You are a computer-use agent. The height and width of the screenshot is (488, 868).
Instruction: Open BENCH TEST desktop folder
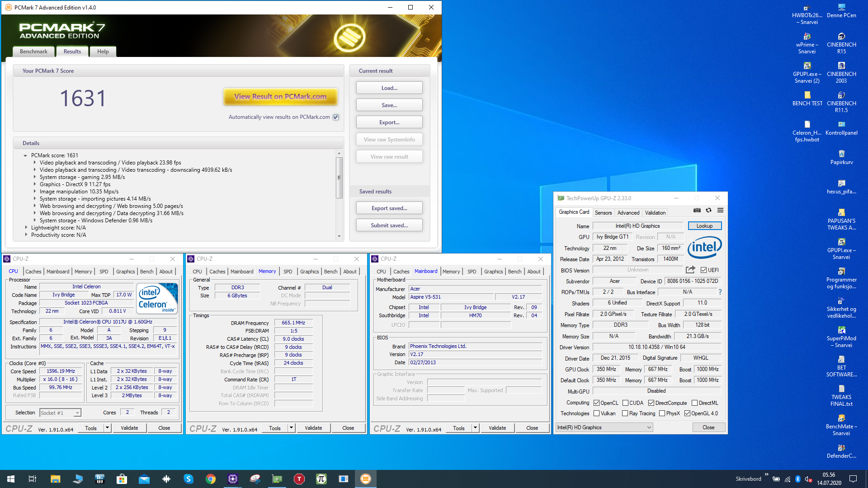tap(807, 99)
